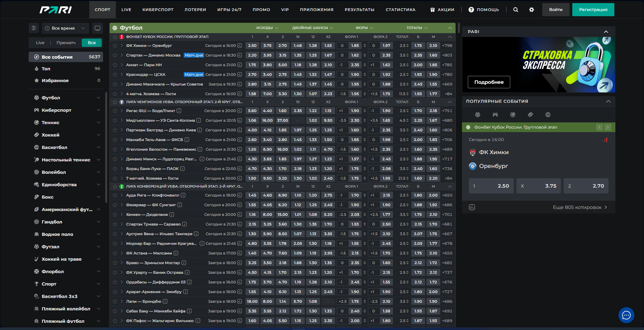Image resolution: width=644 pixels, height=330 pixels.
Task: Open the Спорт top menu
Action: click(102, 10)
